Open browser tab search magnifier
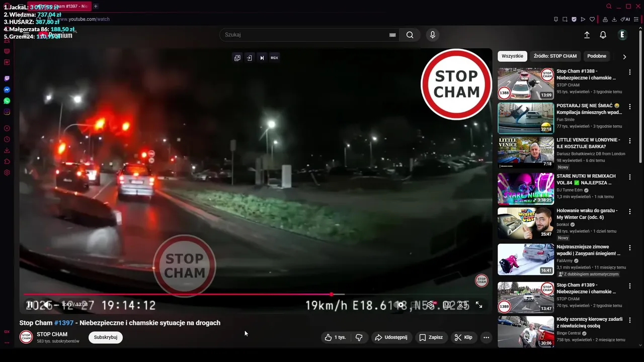The image size is (644, 362). tap(609, 6)
